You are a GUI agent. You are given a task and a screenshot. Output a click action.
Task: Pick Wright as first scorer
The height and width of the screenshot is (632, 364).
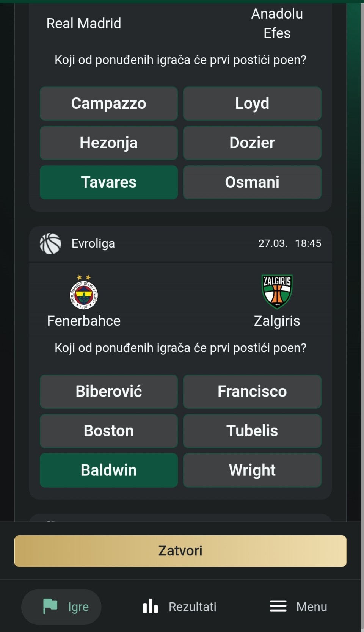point(252,470)
